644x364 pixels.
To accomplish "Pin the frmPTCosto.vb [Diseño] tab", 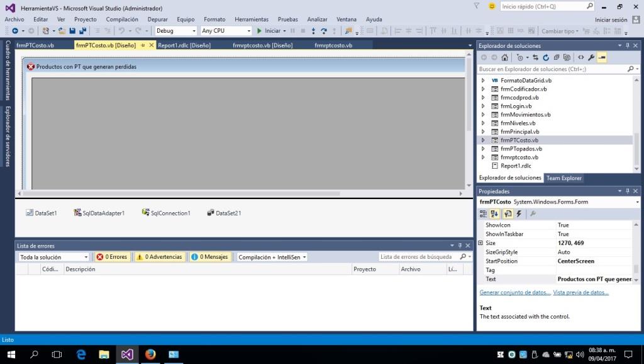I will [143, 45].
